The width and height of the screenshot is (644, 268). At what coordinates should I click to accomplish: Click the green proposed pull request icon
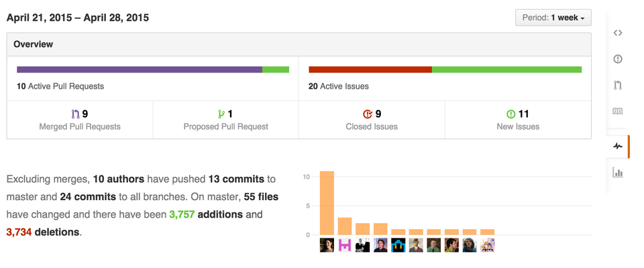[221, 114]
